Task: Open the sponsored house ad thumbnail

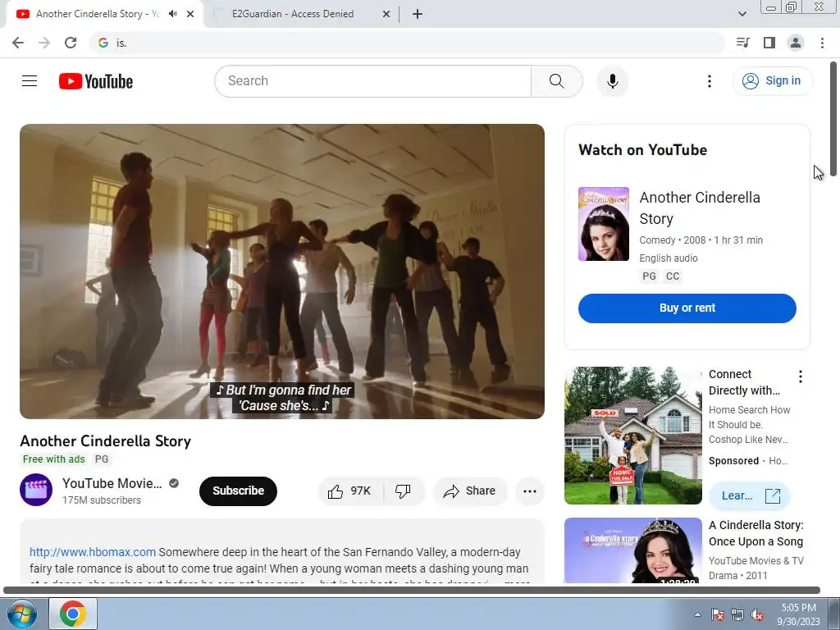Action: point(633,436)
